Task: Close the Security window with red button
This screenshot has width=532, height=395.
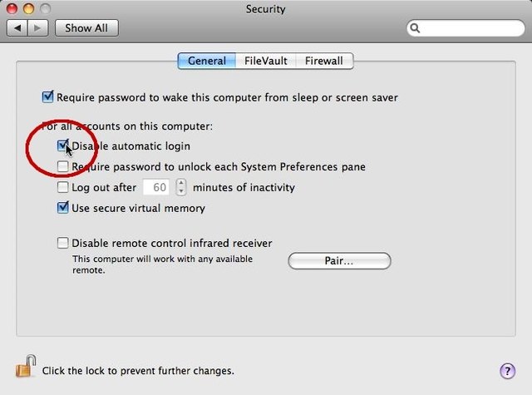Action: [x=12, y=9]
